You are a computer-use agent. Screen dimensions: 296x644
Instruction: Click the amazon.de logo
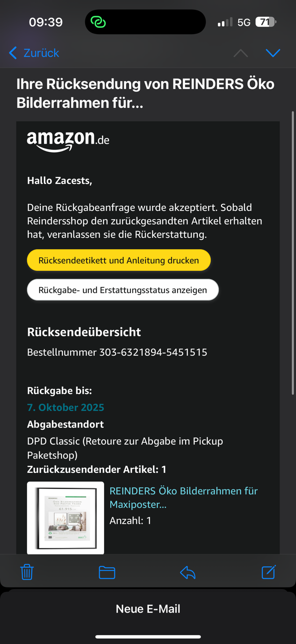pos(68,141)
